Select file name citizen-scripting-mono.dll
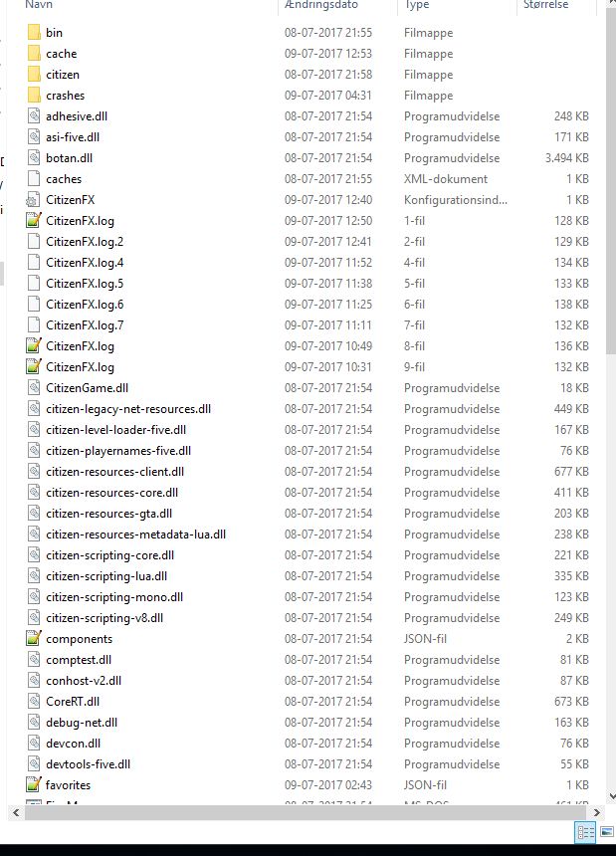 114,596
